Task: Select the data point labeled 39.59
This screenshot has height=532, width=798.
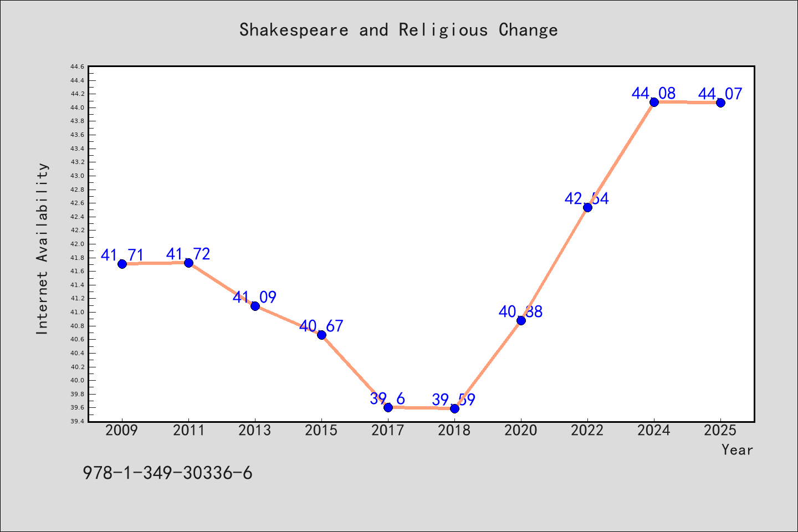Action: click(454, 408)
